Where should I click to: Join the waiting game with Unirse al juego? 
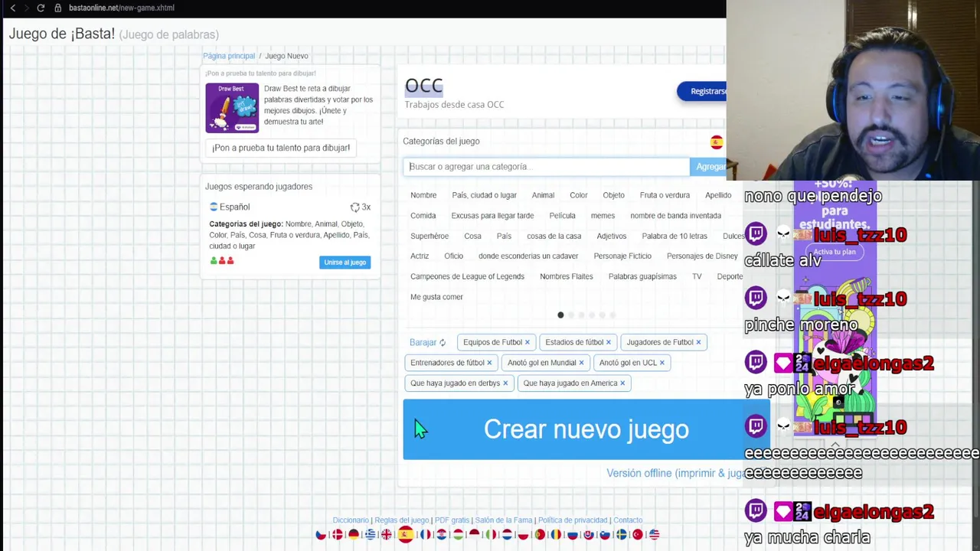[345, 262]
